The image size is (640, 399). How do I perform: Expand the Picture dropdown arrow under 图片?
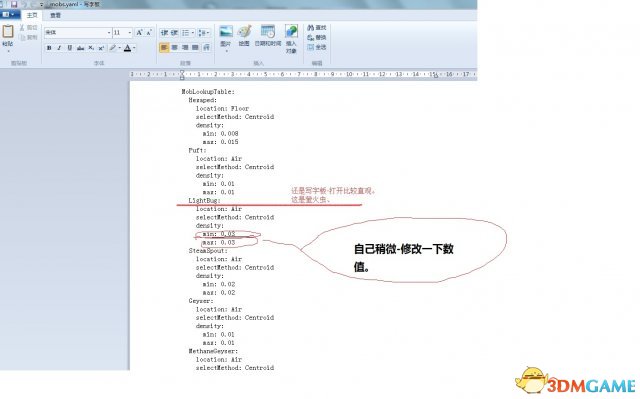coord(226,51)
